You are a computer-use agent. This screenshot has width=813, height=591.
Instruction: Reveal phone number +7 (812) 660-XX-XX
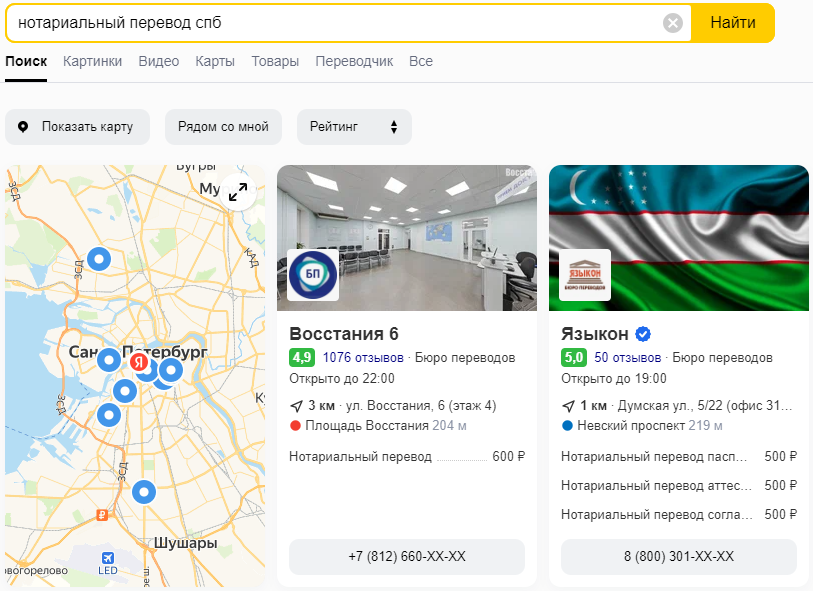coord(406,557)
